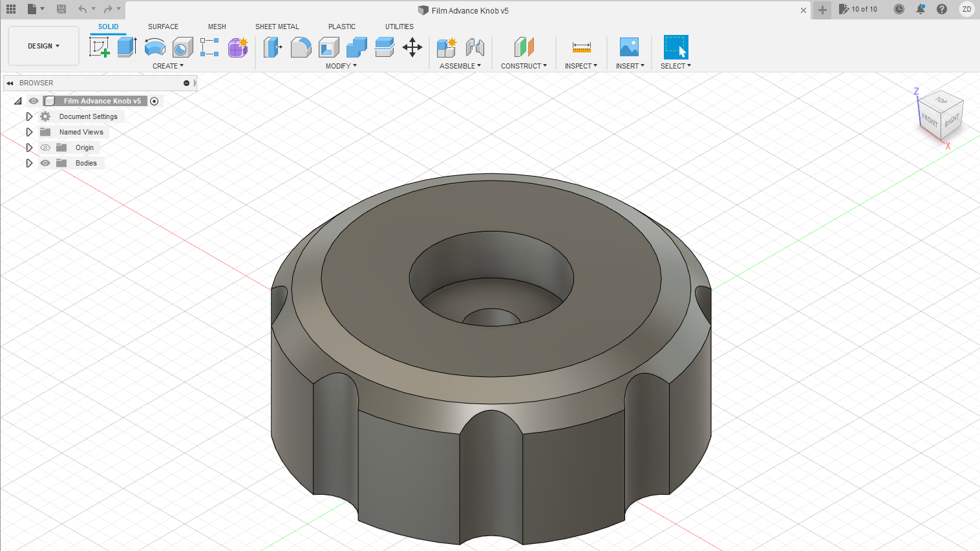This screenshot has width=980, height=551.
Task: Select the Create Sketch tool
Action: pos(100,47)
